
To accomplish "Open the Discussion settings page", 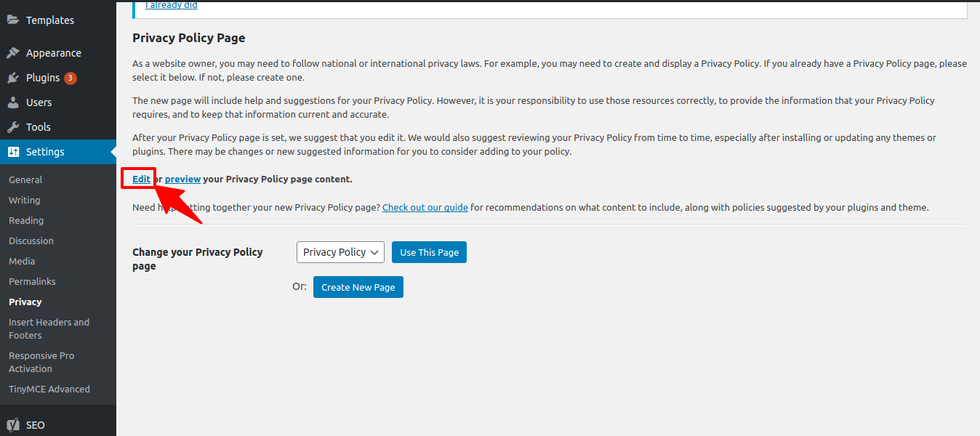I will pos(31,241).
